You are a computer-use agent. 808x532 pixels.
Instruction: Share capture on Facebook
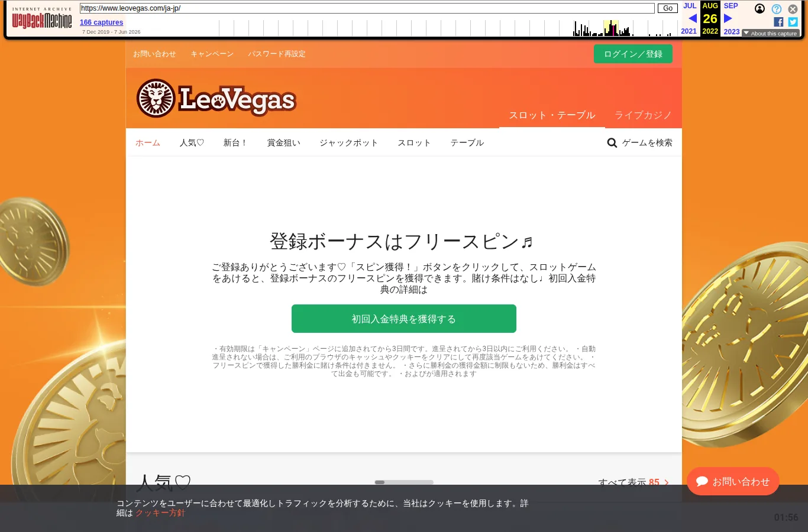click(778, 22)
